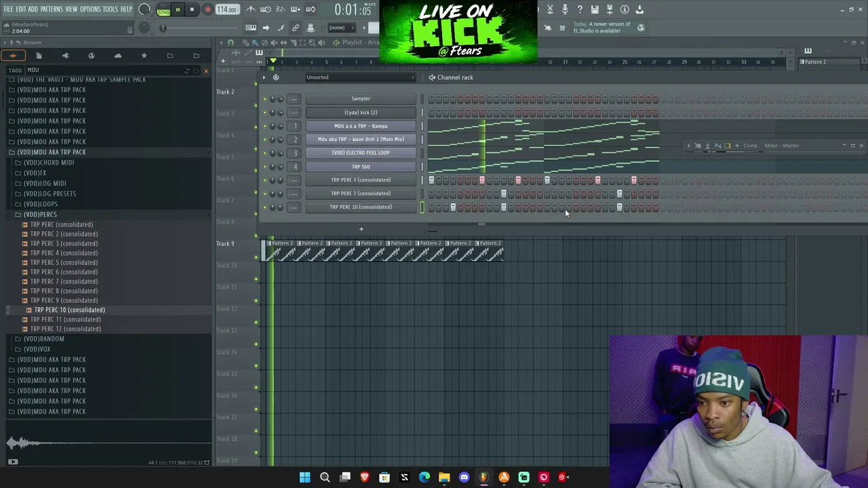Screen dimensions: 868x488
Task: Open TRP PERC 10 (consolidated) channel button
Action: [x=361, y=207]
